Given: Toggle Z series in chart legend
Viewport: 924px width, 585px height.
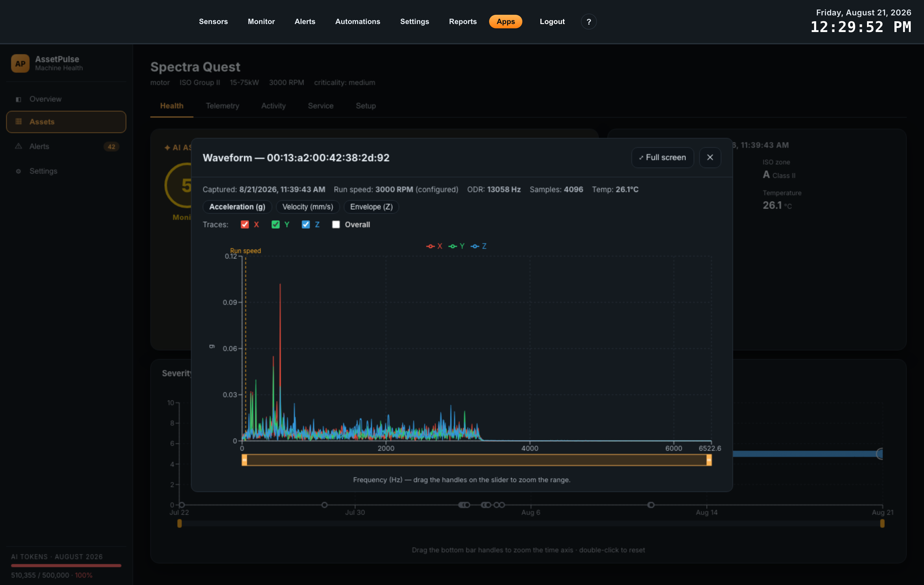Looking at the screenshot, I should pyautogui.click(x=479, y=246).
